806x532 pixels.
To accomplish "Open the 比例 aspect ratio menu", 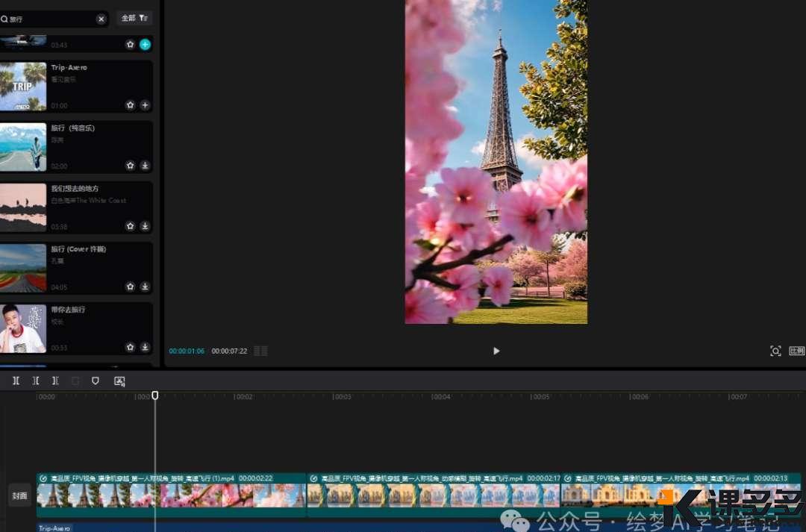I will [x=796, y=351].
